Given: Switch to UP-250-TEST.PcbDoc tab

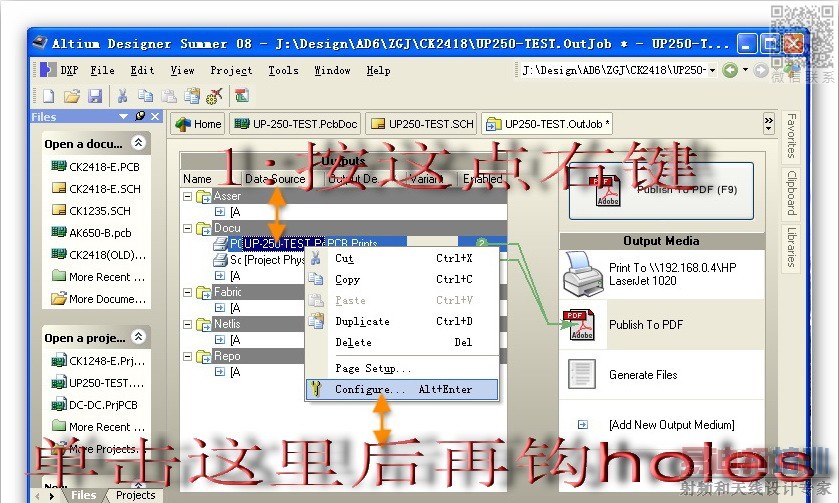Looking at the screenshot, I should coord(295,124).
